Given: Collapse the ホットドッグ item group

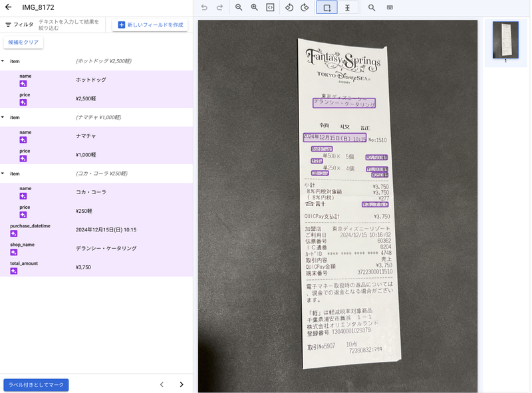Looking at the screenshot, I should 3,61.
